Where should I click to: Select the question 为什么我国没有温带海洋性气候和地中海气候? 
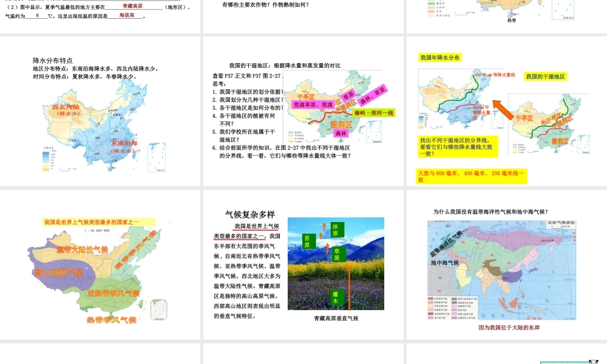pyautogui.click(x=490, y=212)
